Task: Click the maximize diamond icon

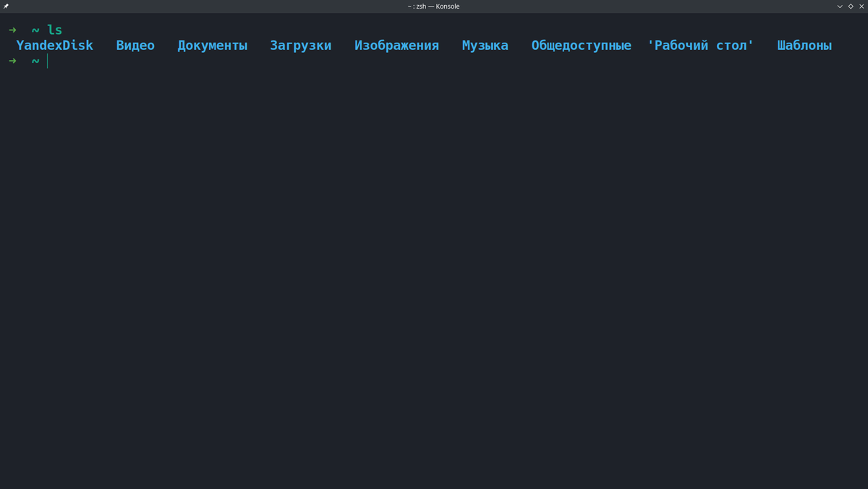Action: click(850, 6)
